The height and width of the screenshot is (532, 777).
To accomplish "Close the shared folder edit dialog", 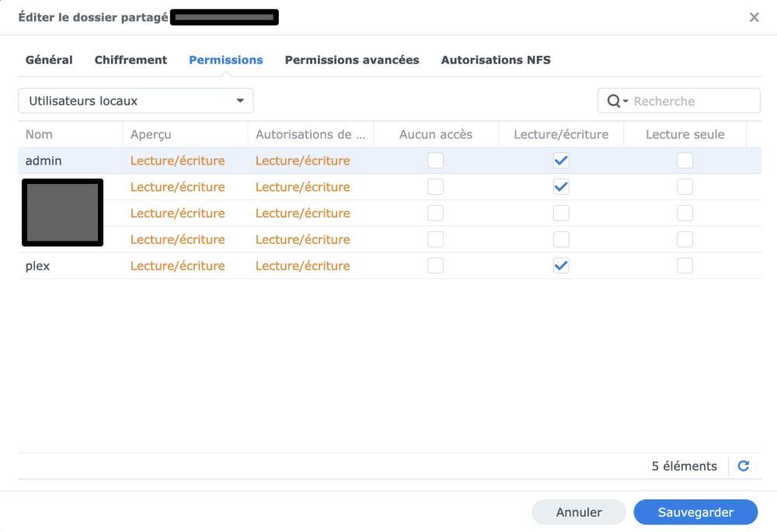I will [x=754, y=17].
